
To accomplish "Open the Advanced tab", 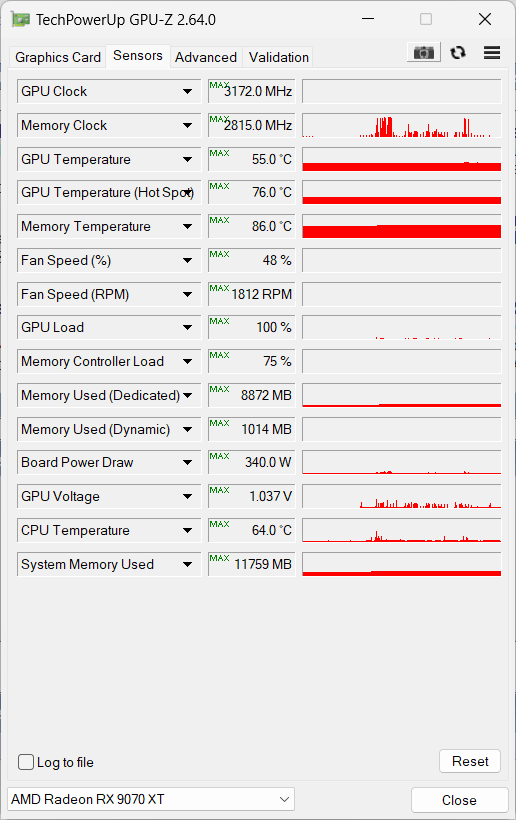I will tap(206, 57).
